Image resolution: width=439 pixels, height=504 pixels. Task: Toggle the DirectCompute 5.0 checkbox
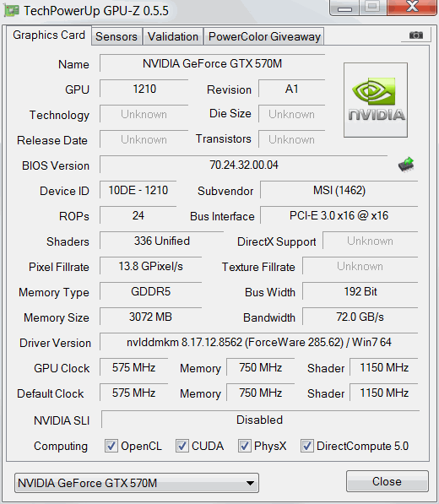coord(307,446)
